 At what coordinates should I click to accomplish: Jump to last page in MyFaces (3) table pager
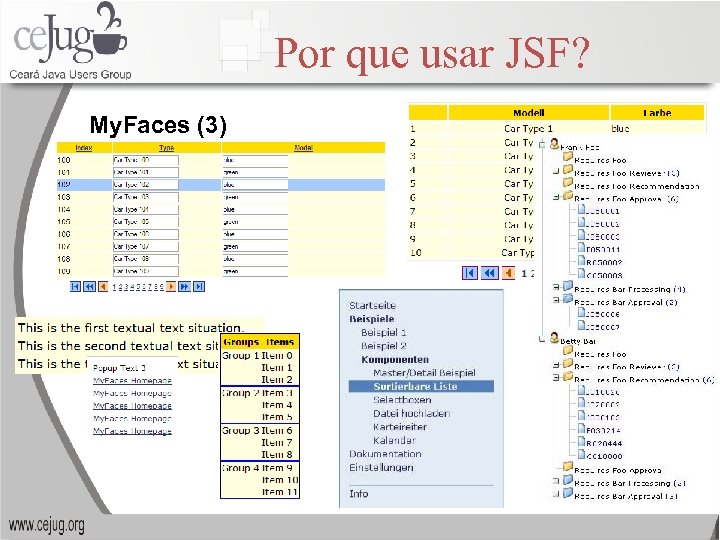199,287
